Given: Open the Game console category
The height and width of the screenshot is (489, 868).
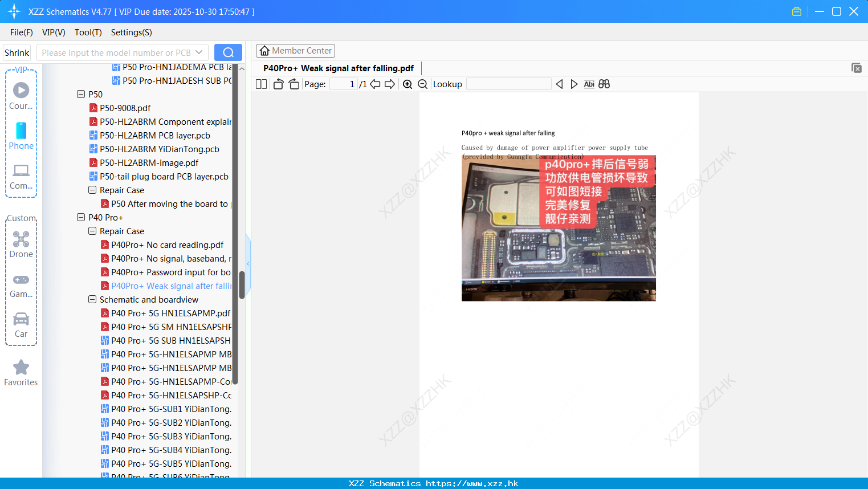Looking at the screenshot, I should pyautogui.click(x=21, y=285).
